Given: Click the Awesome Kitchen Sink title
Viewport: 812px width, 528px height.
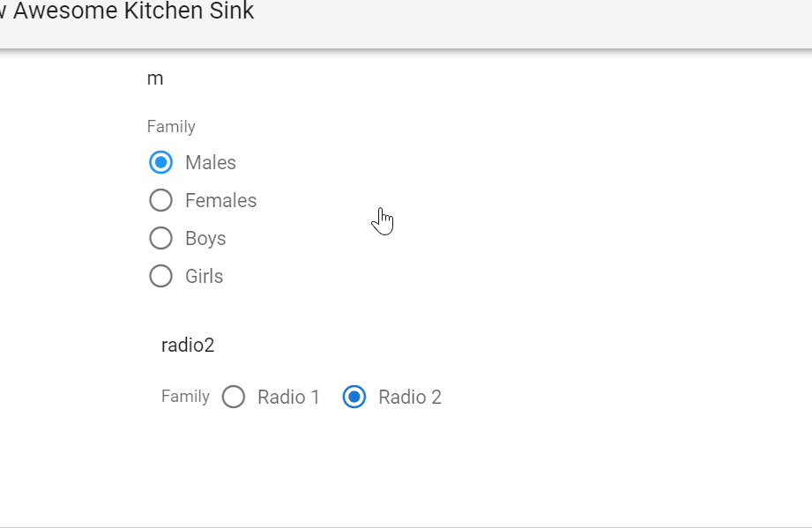Looking at the screenshot, I should (132, 12).
